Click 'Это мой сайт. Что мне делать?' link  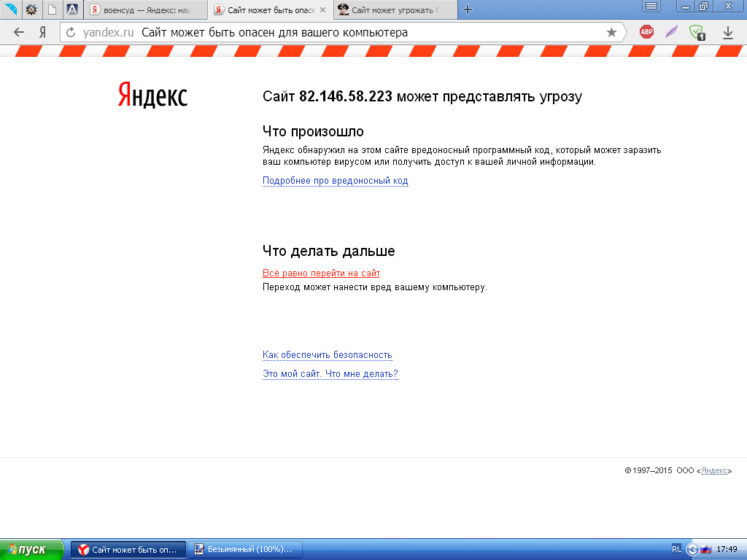click(330, 374)
